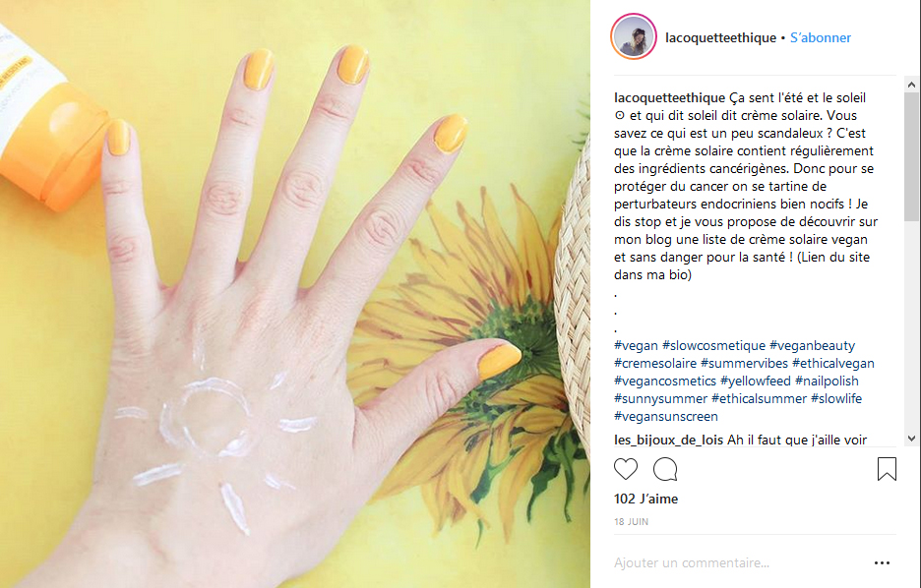Open the lacoquetteethique profile picture
The width and height of the screenshot is (921, 588).
click(x=634, y=36)
